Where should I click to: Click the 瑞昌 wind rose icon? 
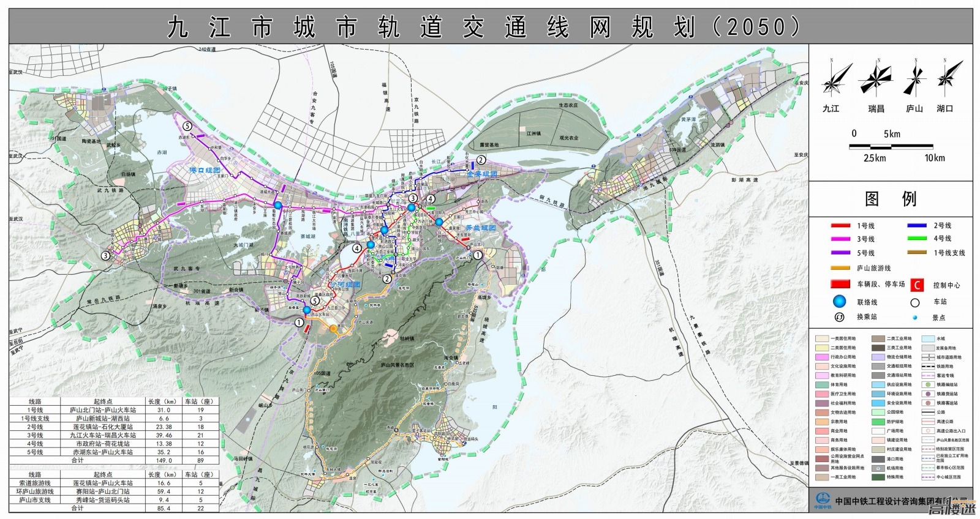[x=876, y=80]
